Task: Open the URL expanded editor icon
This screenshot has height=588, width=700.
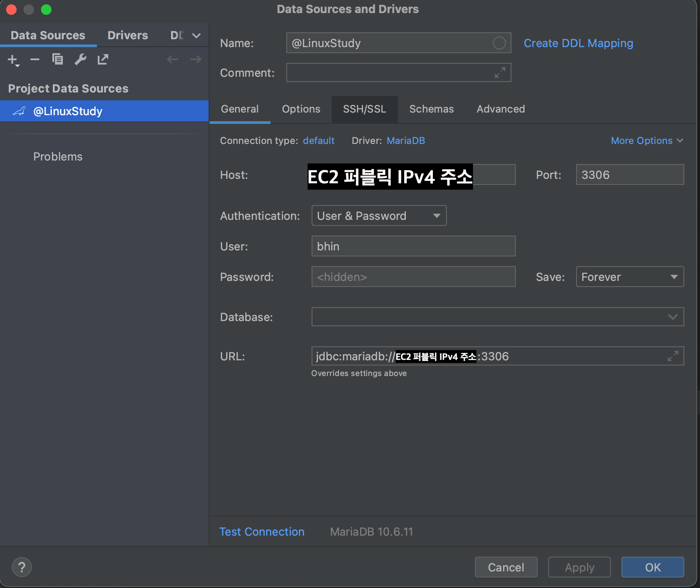Action: tap(673, 356)
